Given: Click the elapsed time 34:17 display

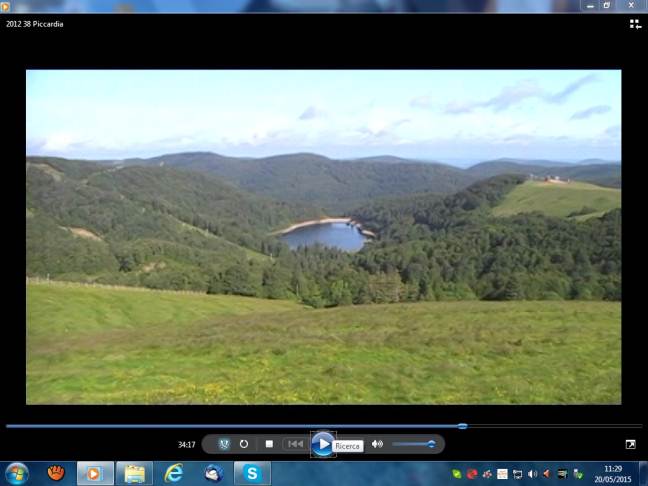Looking at the screenshot, I should pyautogui.click(x=186, y=444).
